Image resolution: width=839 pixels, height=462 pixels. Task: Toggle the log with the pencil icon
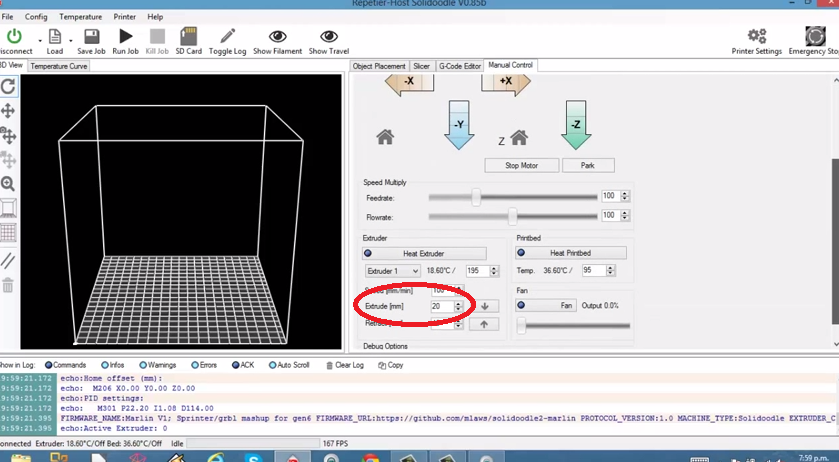(227, 36)
